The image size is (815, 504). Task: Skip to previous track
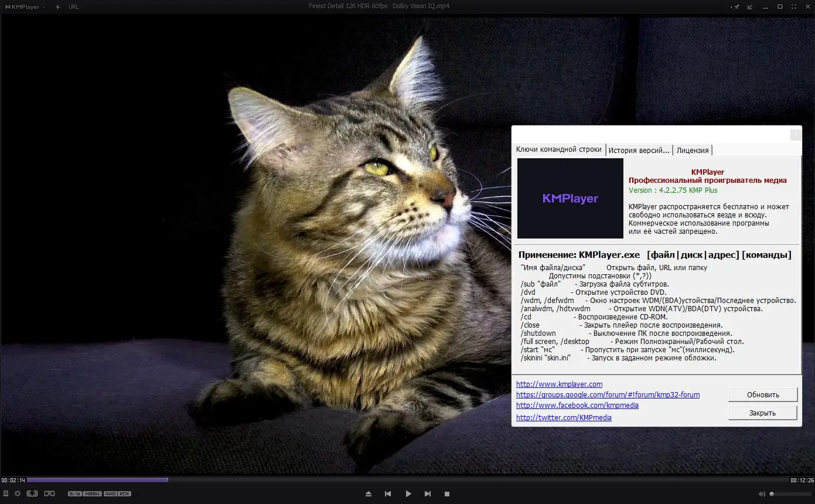coord(388,494)
